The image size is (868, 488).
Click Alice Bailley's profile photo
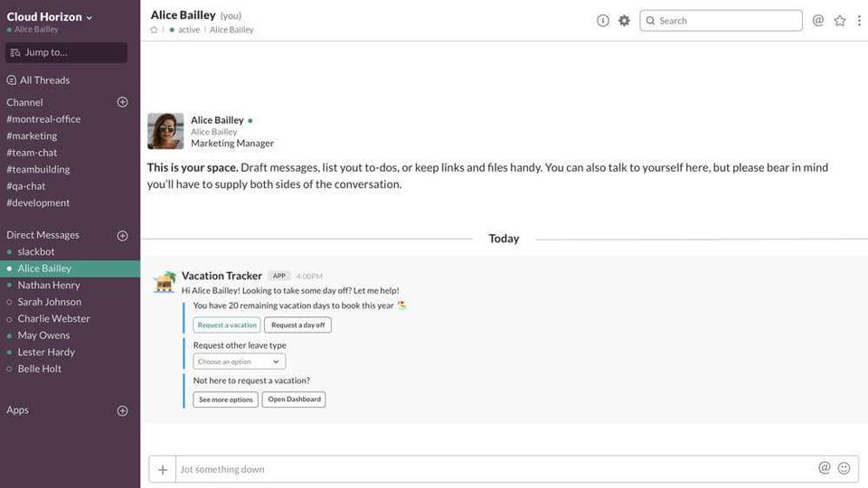[x=165, y=131]
